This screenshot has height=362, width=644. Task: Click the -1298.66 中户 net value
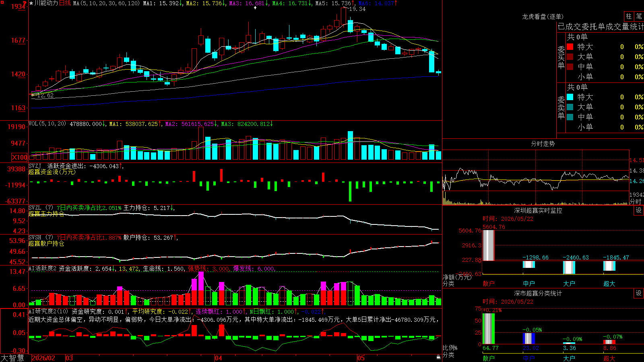click(x=535, y=257)
